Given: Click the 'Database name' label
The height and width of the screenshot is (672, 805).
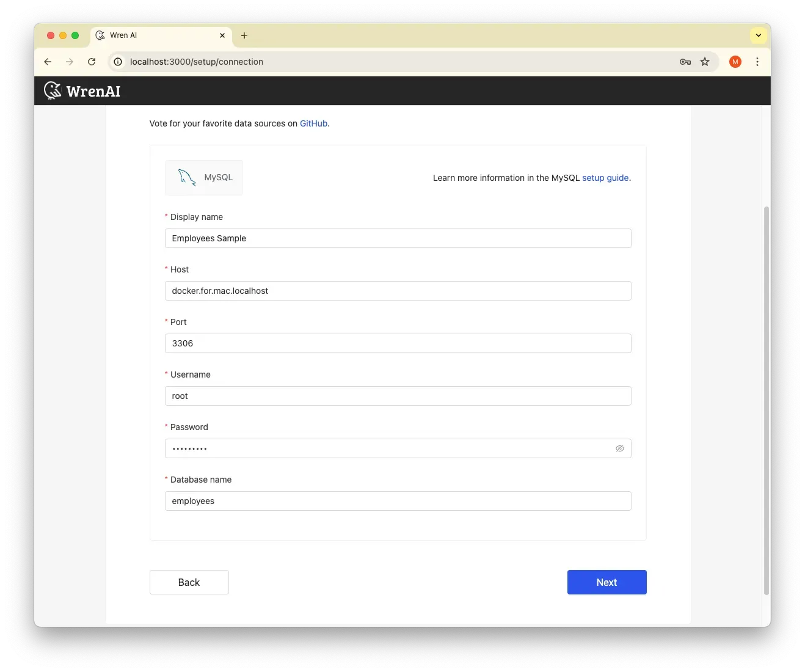Looking at the screenshot, I should 201,480.
